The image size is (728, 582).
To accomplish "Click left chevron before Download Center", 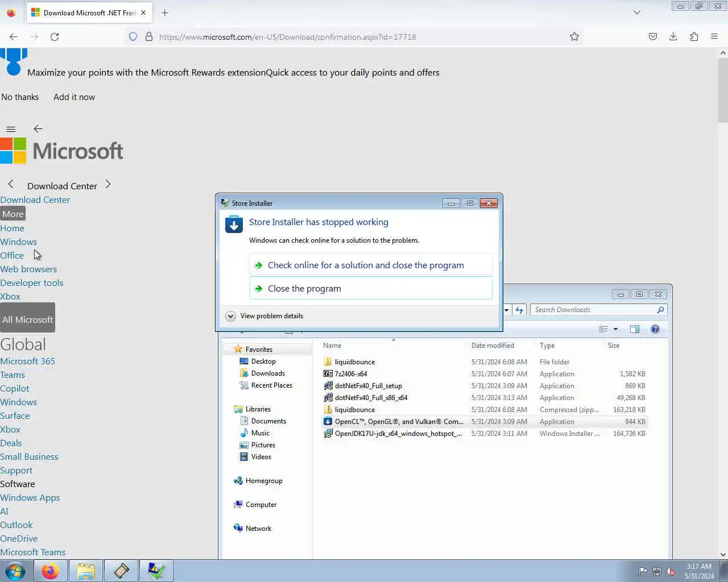I will (11, 184).
